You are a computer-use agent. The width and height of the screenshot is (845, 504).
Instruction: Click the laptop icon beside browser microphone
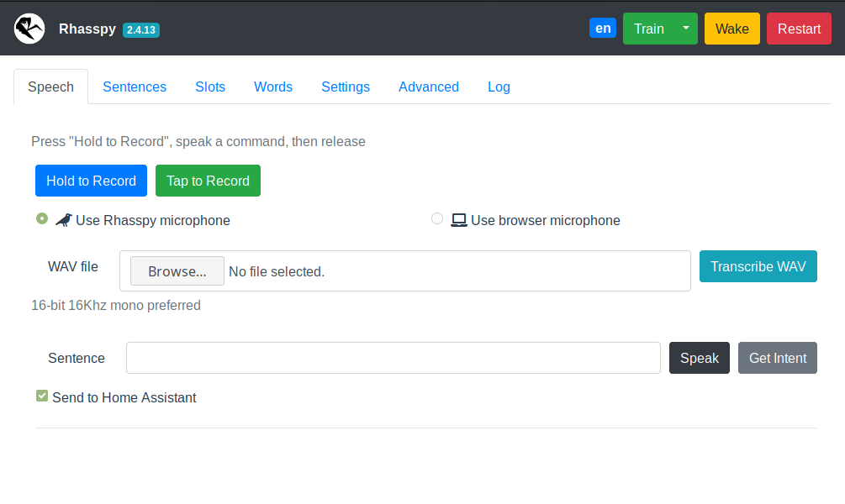458,220
